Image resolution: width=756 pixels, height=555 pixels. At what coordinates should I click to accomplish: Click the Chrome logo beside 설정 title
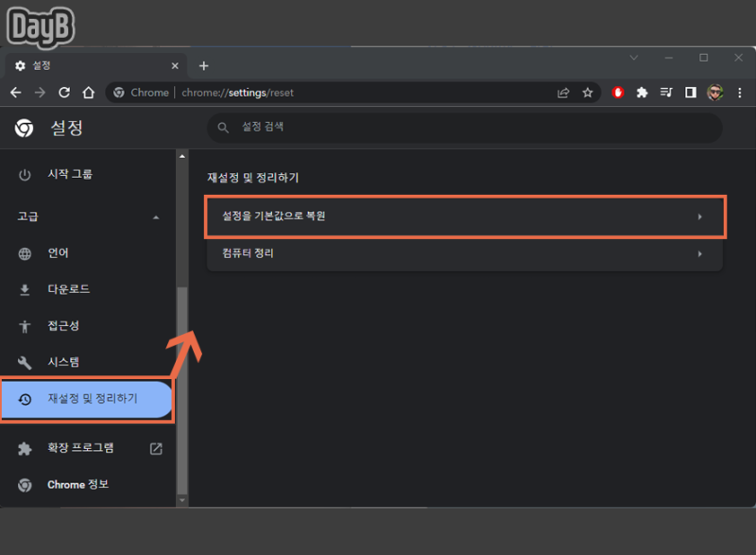point(25,129)
